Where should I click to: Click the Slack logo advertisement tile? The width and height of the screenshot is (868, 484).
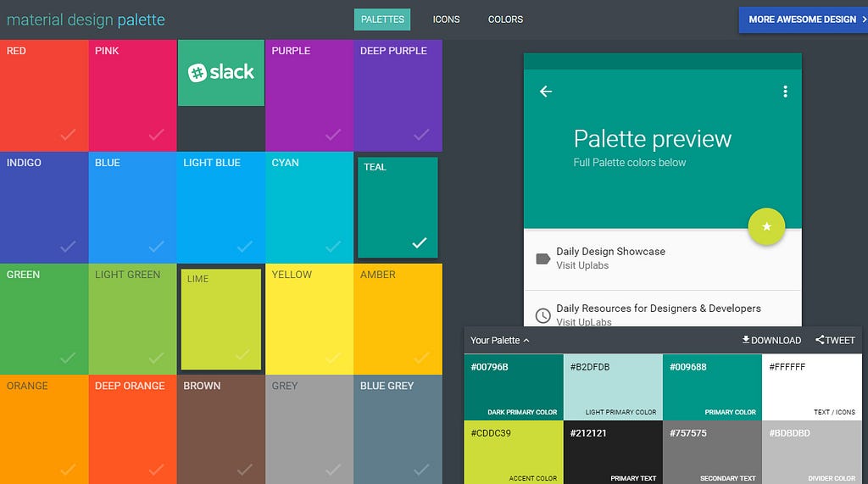click(x=221, y=73)
